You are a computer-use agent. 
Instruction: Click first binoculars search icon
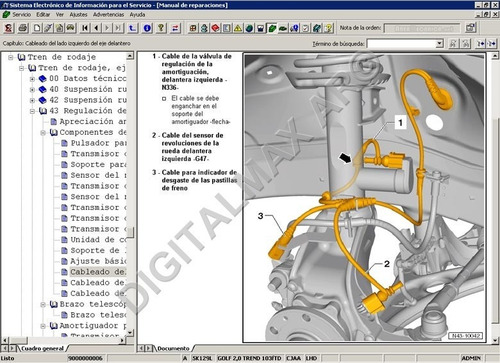[x=453, y=44]
